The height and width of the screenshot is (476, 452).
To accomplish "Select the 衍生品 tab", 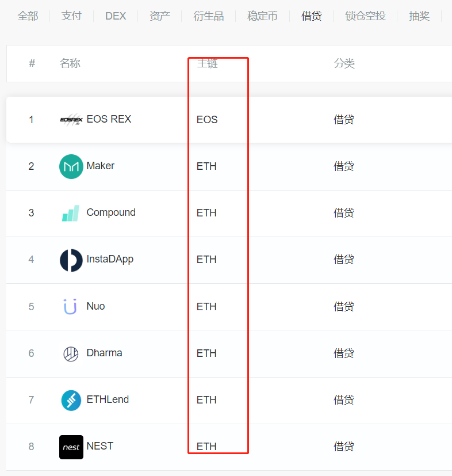I will pyautogui.click(x=209, y=16).
